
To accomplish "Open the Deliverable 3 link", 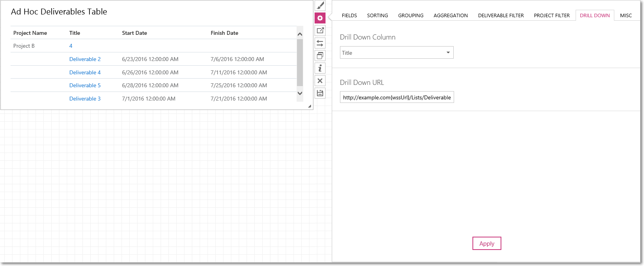I will point(85,99).
